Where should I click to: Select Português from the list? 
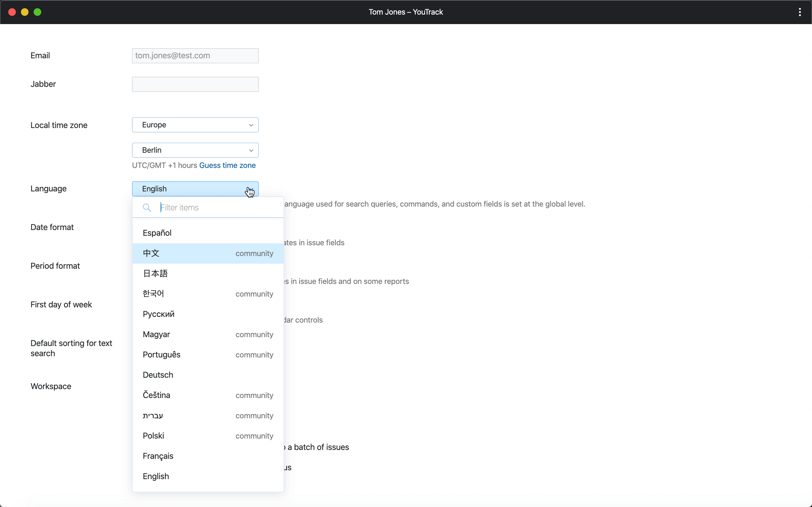161,355
